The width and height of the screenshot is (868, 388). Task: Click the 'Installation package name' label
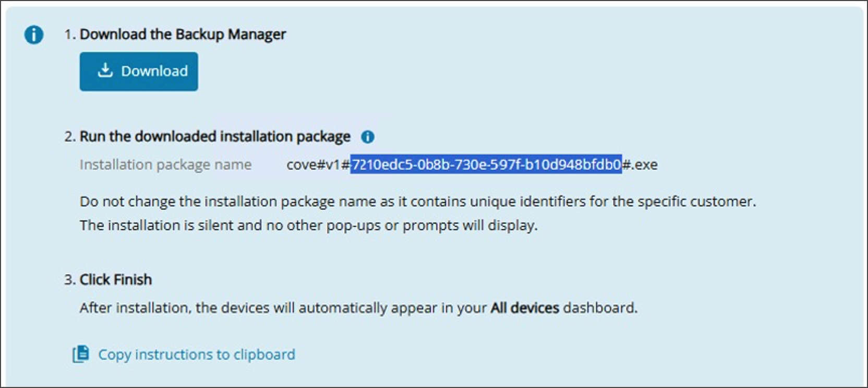click(165, 164)
